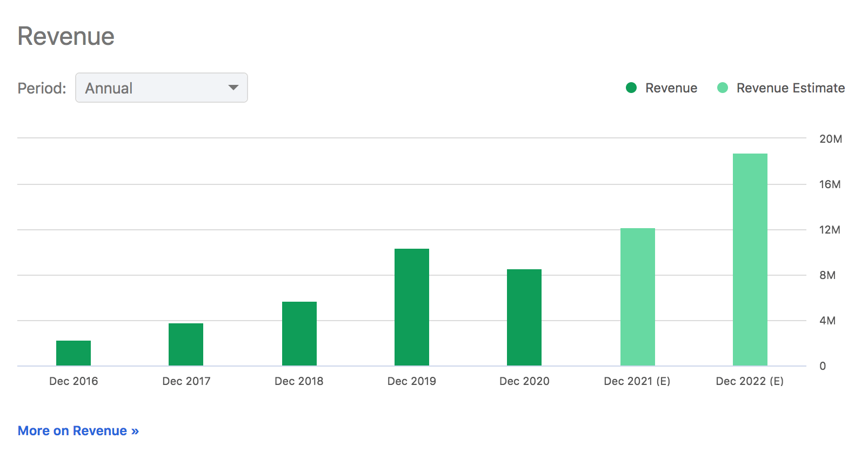Select the Dec 2019 revenue bar
Image resolution: width=868 pixels, height=452 pixels.
click(x=412, y=307)
